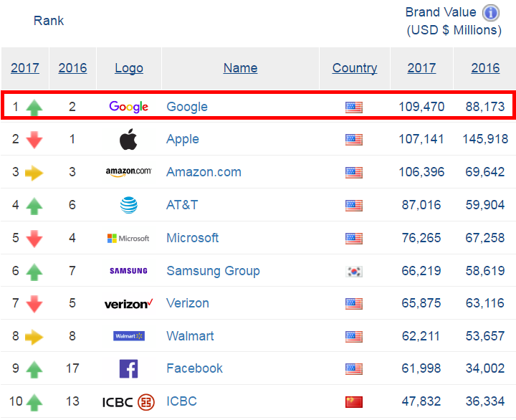Sort by 2016 brand value header
The height and width of the screenshot is (420, 516).
tap(485, 68)
